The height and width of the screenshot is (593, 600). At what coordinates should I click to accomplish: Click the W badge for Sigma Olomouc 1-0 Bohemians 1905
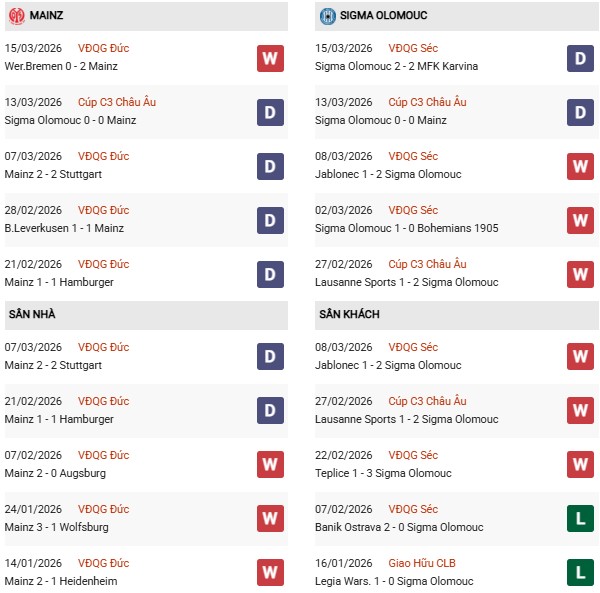580,220
